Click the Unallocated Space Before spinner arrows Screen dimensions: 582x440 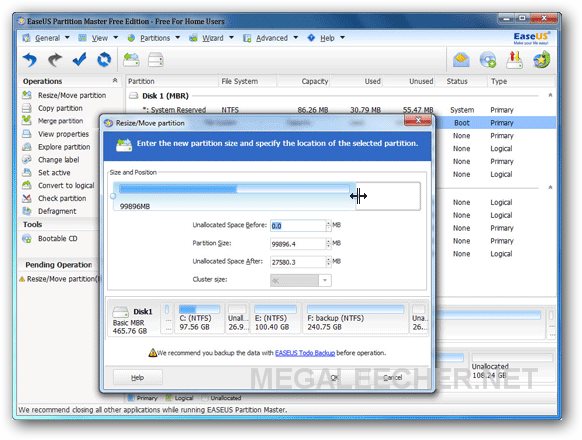point(328,226)
